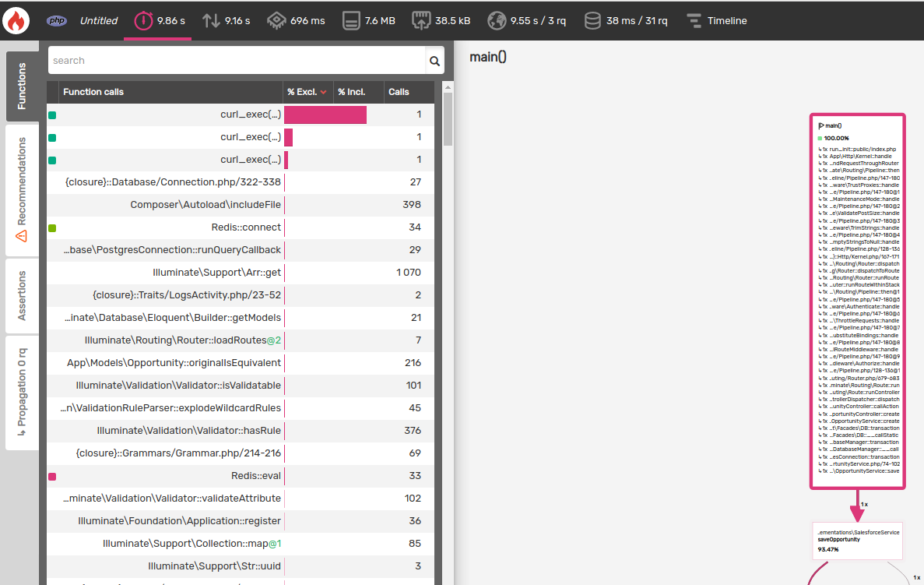Image resolution: width=924 pixels, height=585 pixels.
Task: Sort by % Excl. column
Action: pyautogui.click(x=307, y=92)
